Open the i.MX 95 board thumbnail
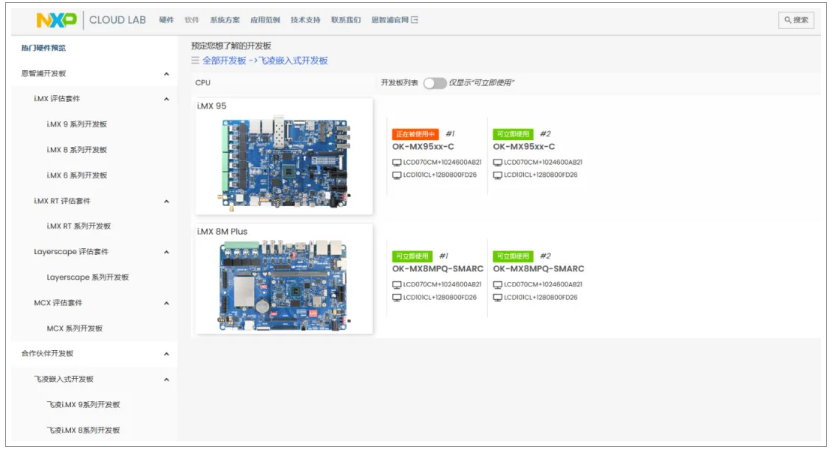This screenshot has height=452, width=832. pyautogui.click(x=284, y=162)
